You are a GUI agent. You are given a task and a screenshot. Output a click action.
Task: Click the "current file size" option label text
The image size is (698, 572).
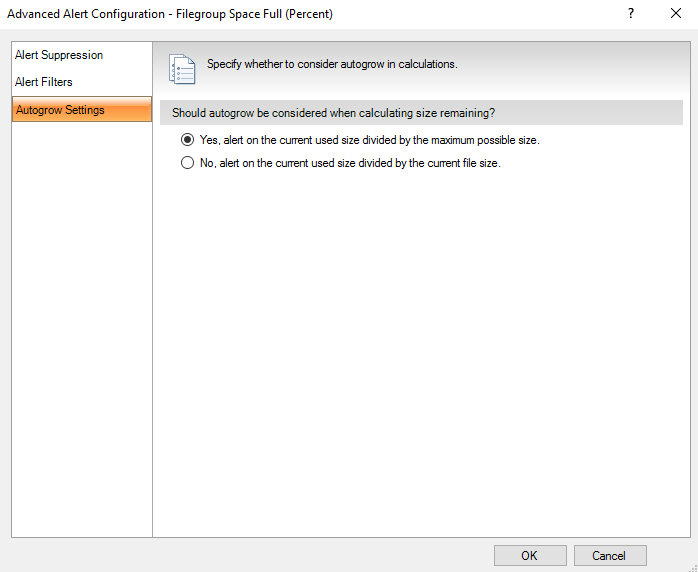[x=349, y=163]
